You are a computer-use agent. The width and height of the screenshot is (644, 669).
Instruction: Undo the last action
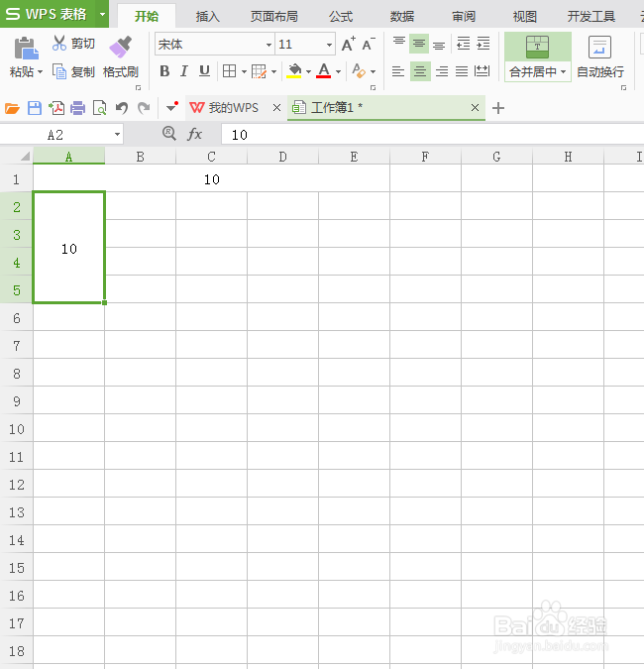click(x=122, y=108)
